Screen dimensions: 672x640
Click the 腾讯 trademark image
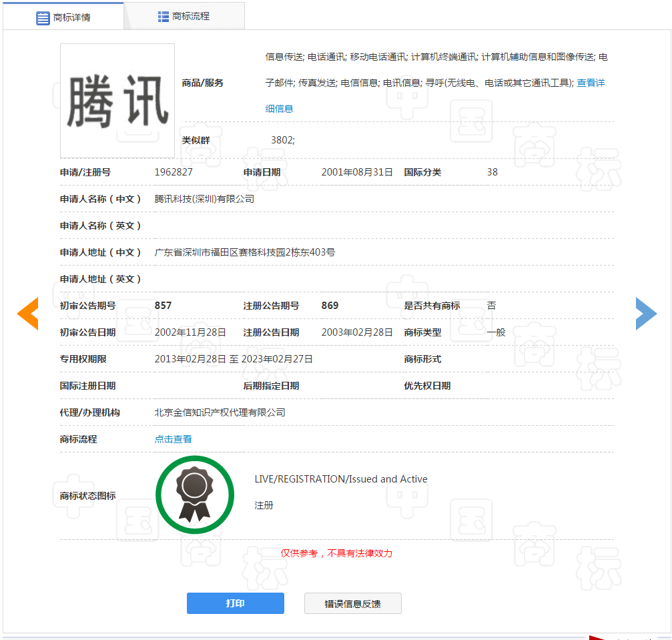[117, 101]
